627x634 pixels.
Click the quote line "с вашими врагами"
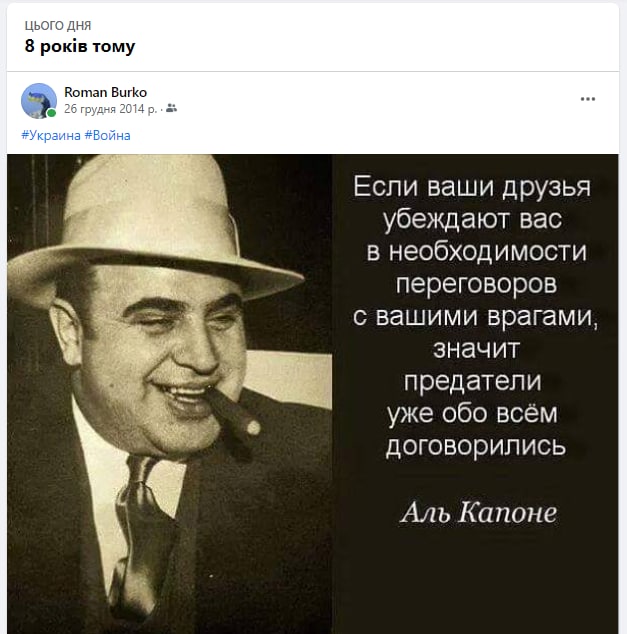[475, 316]
